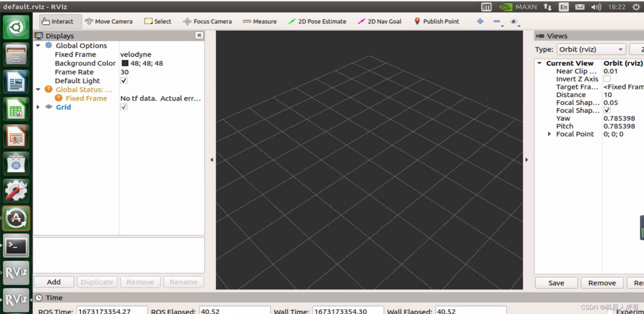Screen dimensions: 644x314
Task: Open Software Updater dock icon
Action: point(16,218)
